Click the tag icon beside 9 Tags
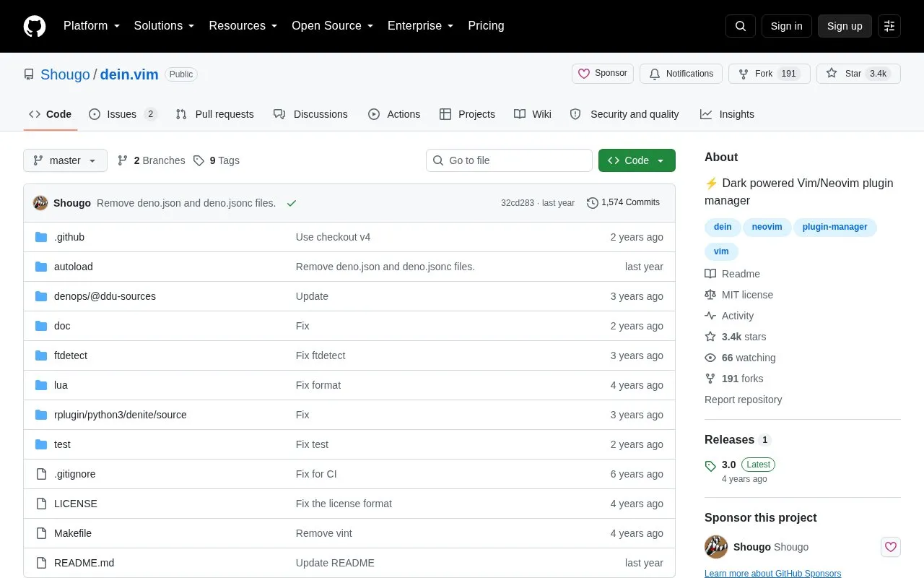 pyautogui.click(x=199, y=160)
